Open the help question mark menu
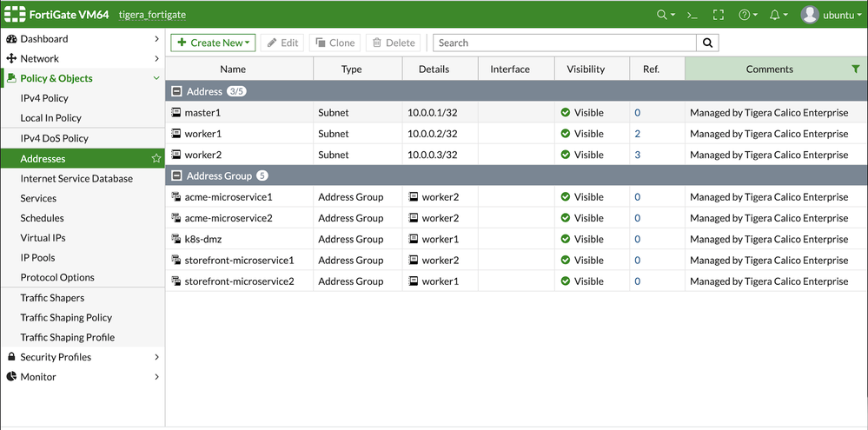The width and height of the screenshot is (868, 430). pyautogui.click(x=746, y=15)
